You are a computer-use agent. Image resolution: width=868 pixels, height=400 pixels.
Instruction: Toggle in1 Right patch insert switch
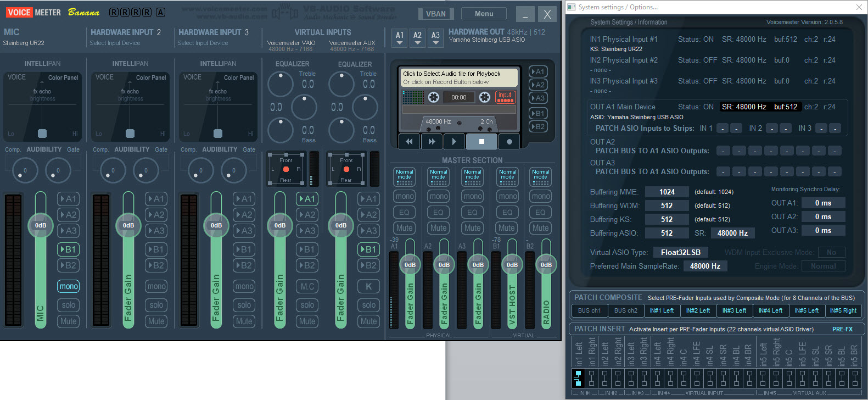click(591, 377)
